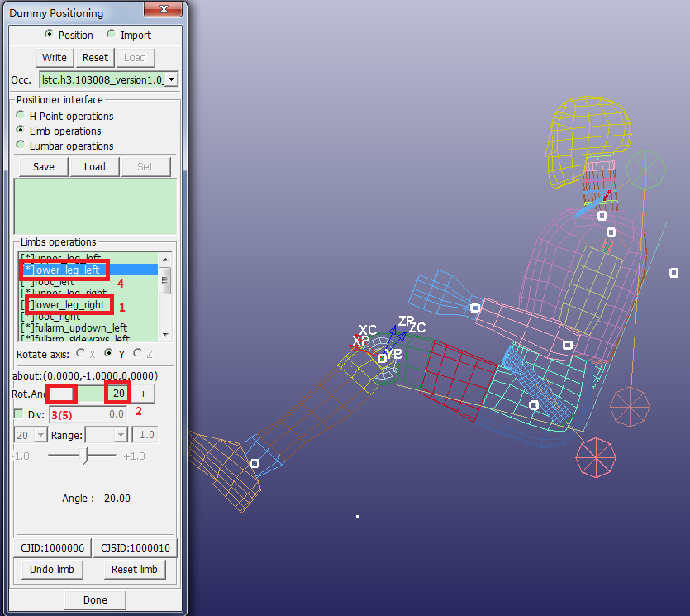Click the plus button to increase rotation angle
The width and height of the screenshot is (690, 616).
click(143, 394)
